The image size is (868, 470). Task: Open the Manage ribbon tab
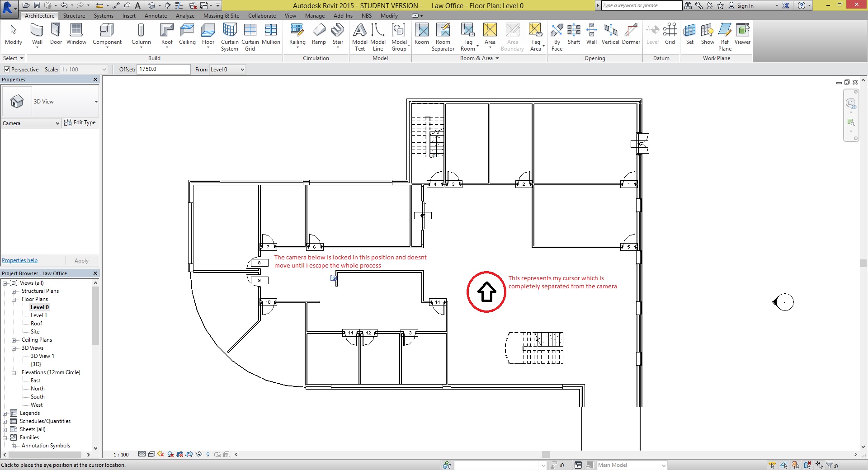(315, 16)
